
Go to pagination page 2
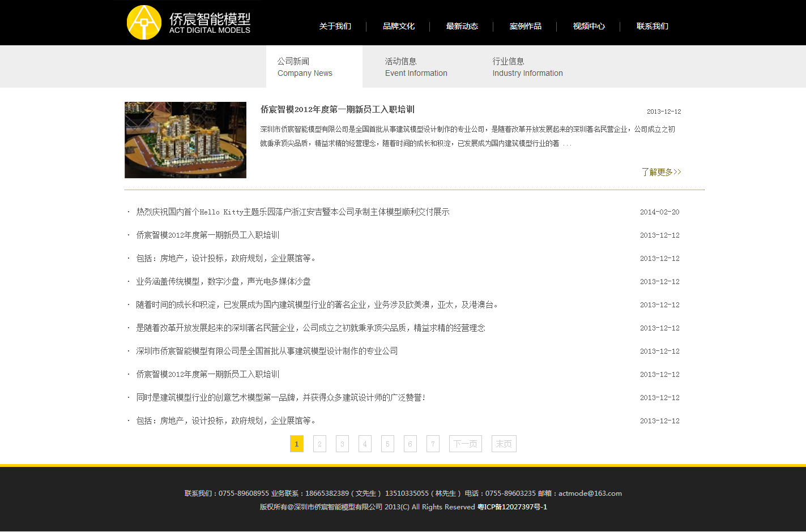(x=319, y=444)
